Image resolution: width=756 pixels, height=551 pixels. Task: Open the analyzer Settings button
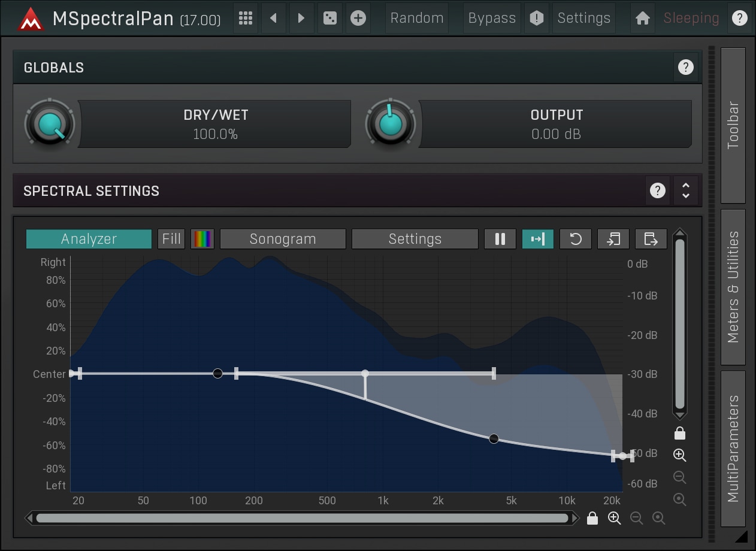tap(415, 239)
